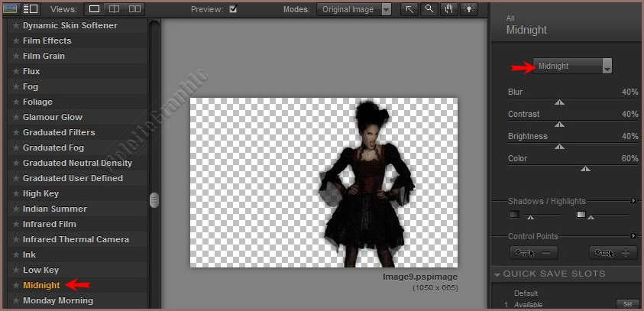
Task: Select the Infrared Film filter
Action: [50, 224]
